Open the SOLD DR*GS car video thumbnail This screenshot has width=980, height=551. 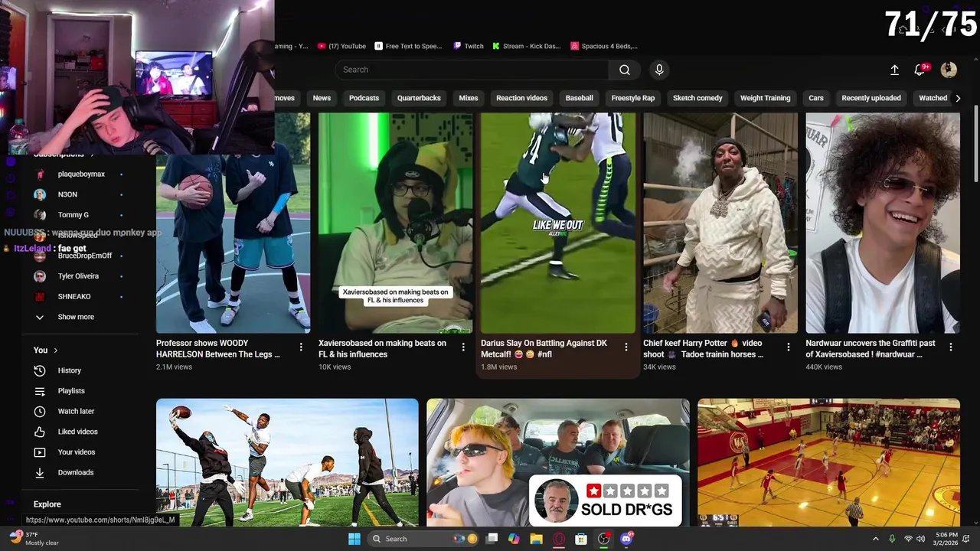558,462
